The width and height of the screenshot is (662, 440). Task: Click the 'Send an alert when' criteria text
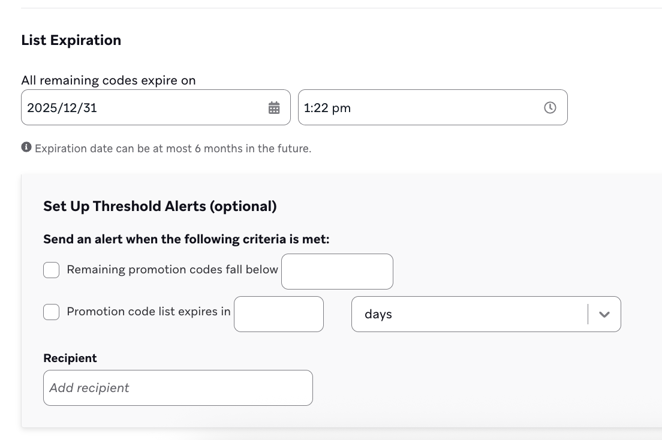pos(186,239)
